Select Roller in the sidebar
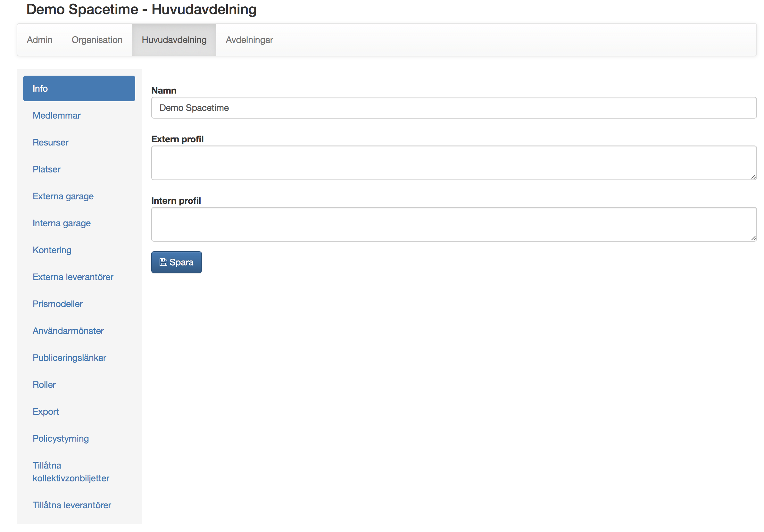 (x=44, y=385)
